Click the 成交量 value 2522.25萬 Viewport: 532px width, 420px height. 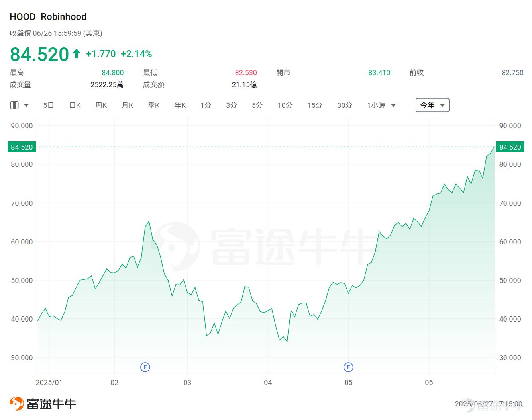click(x=107, y=84)
